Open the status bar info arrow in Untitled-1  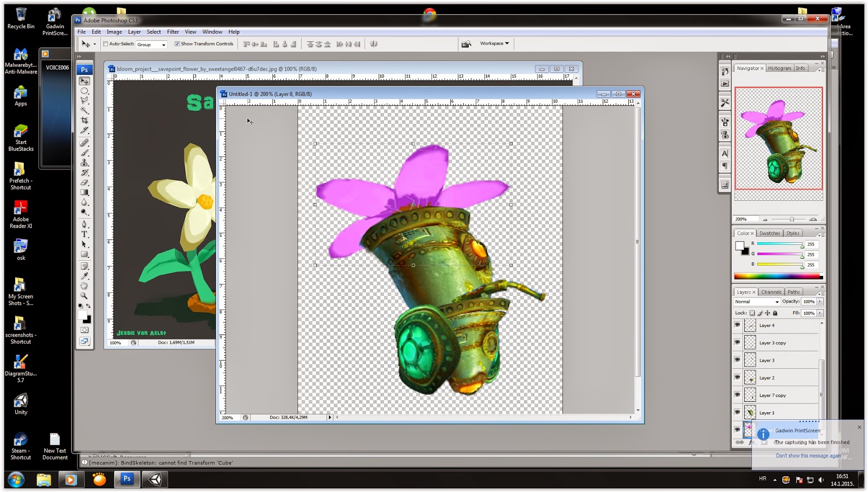329,417
